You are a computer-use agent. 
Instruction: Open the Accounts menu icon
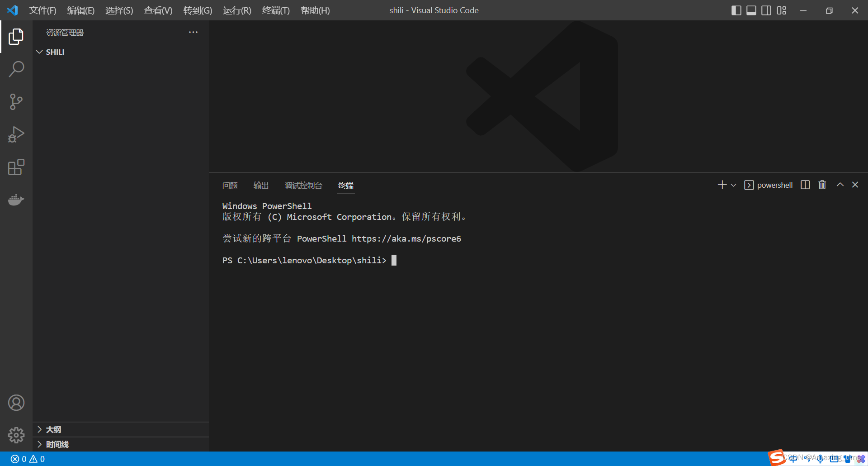(x=16, y=403)
